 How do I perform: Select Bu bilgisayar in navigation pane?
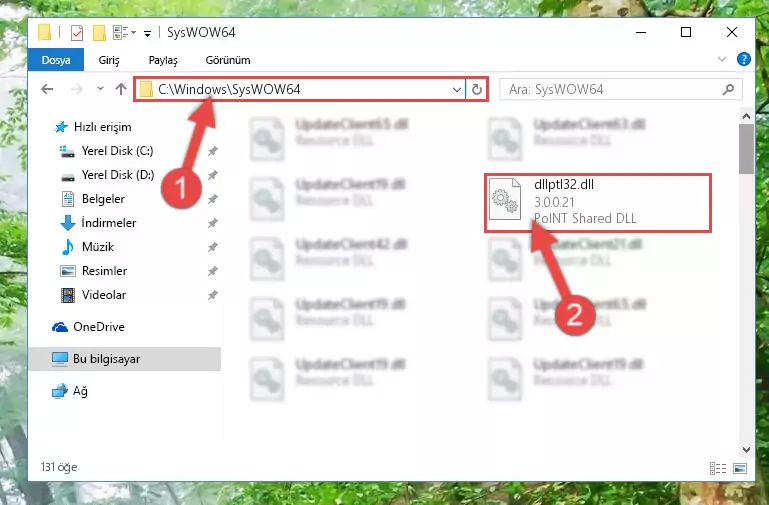(106, 359)
